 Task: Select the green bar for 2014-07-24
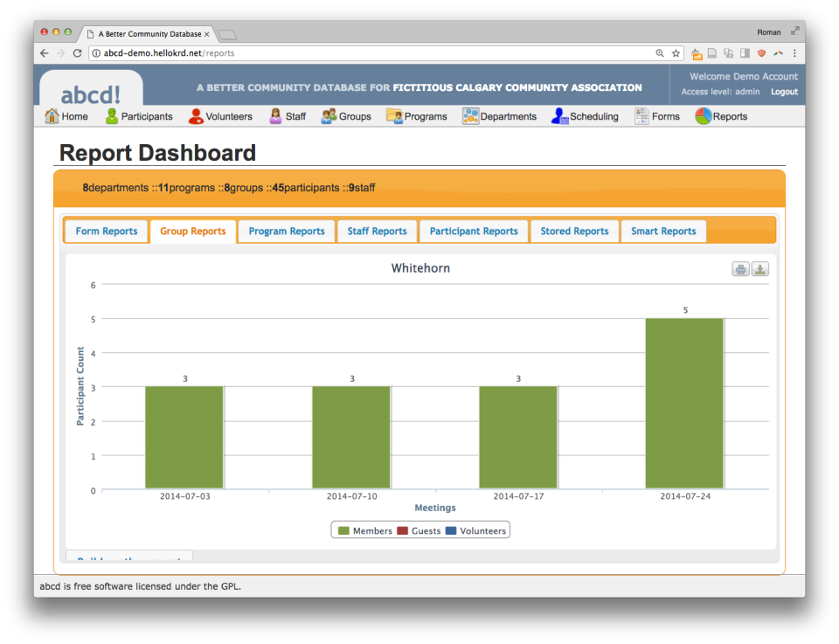[x=684, y=402]
